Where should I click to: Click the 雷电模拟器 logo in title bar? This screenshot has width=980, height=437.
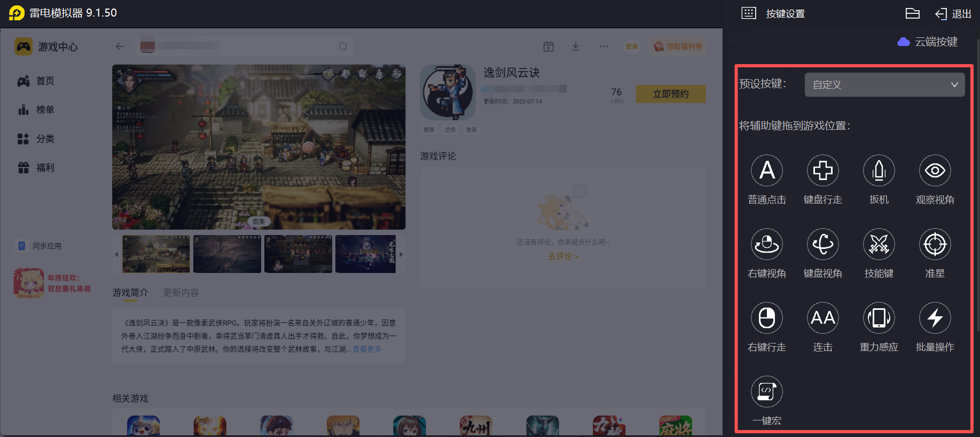(17, 13)
